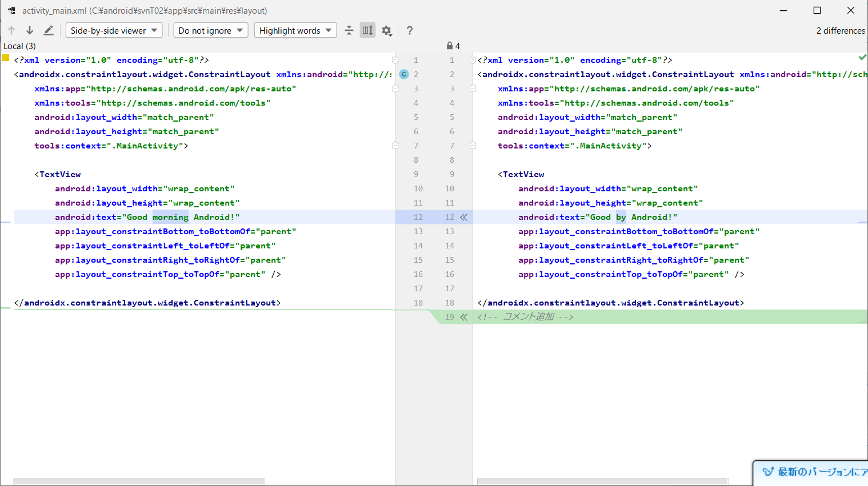The width and height of the screenshot is (868, 486).
Task: Click the left pane horizontal scrollbar
Action: pyautogui.click(x=138, y=481)
